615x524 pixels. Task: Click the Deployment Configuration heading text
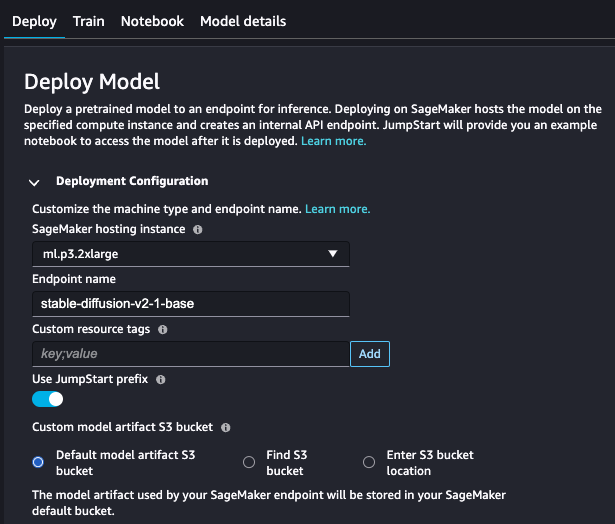point(132,181)
